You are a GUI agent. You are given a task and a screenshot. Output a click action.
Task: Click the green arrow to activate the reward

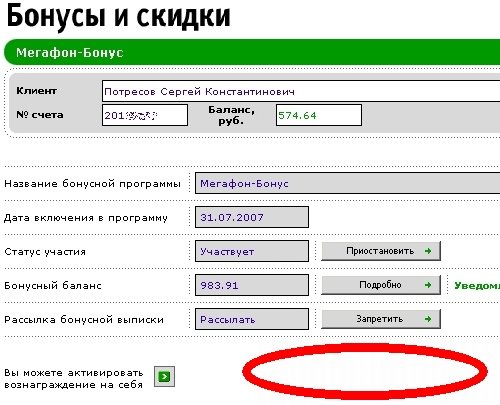coord(164,377)
